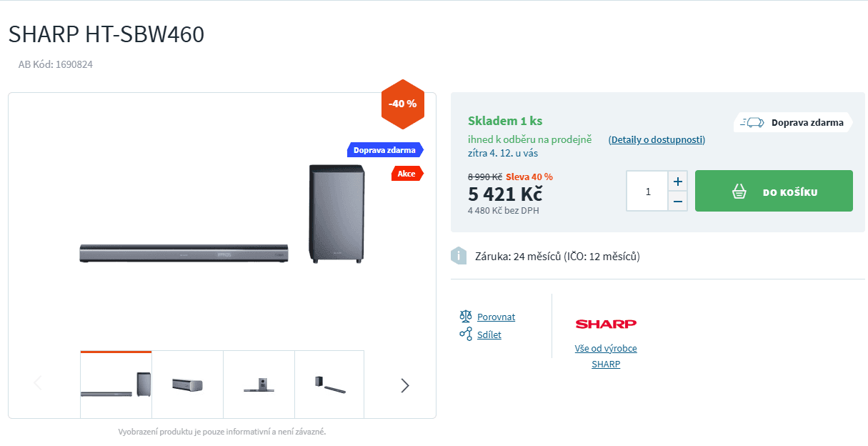Go back with left carousel chevron
This screenshot has height=446, width=868.
37,382
